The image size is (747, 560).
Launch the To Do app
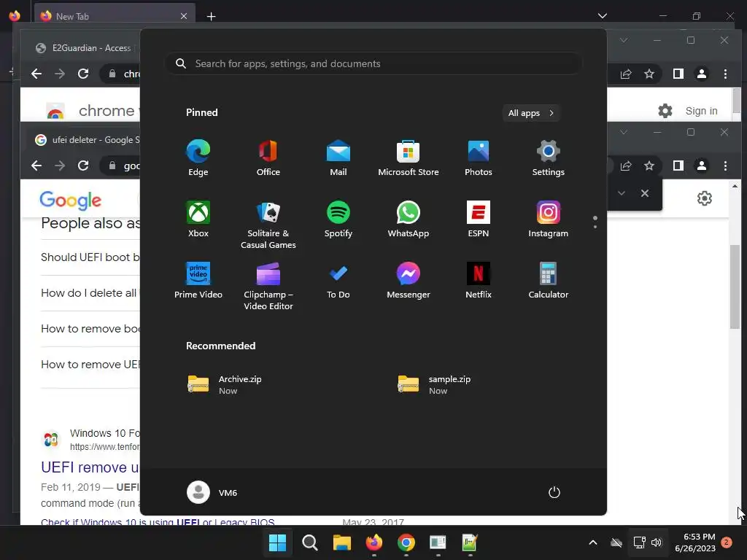pyautogui.click(x=338, y=281)
